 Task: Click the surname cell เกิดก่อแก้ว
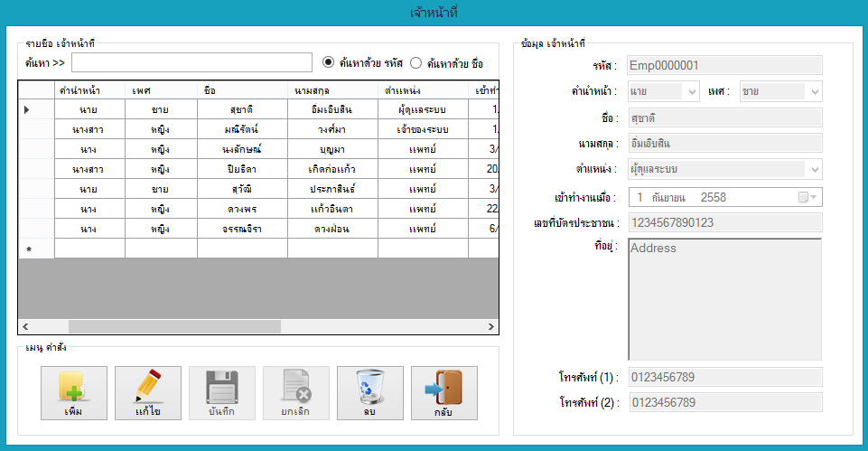[x=332, y=170]
